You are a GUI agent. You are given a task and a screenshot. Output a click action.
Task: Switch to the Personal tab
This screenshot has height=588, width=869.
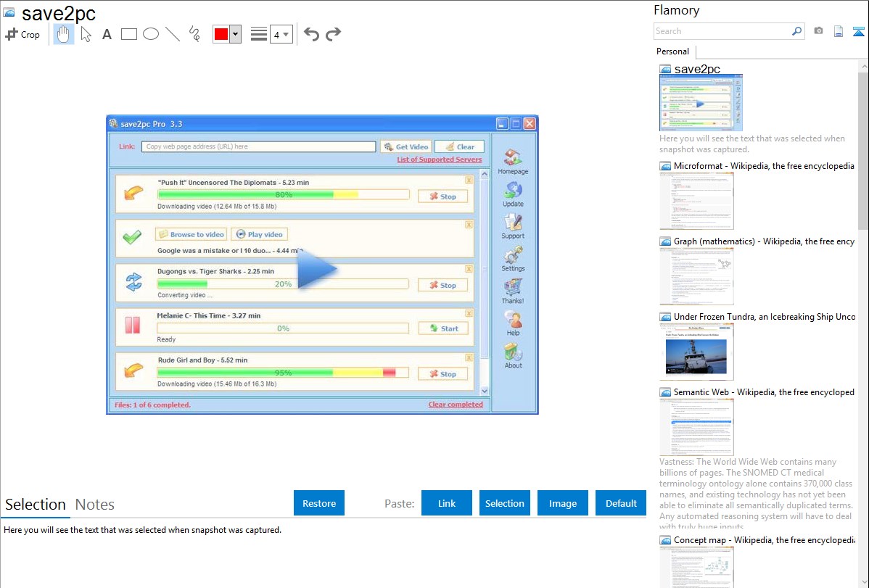[x=673, y=51]
